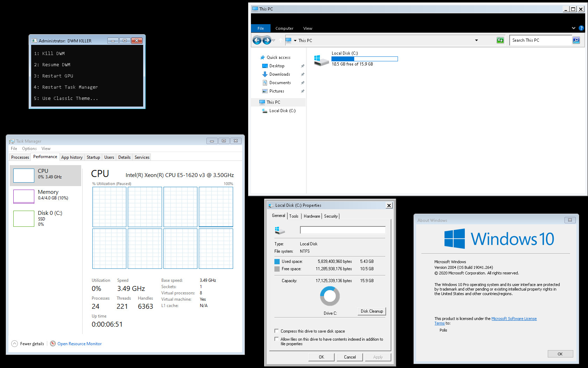Select the Downloads arrow icon in sidebar

pyautogui.click(x=265, y=74)
